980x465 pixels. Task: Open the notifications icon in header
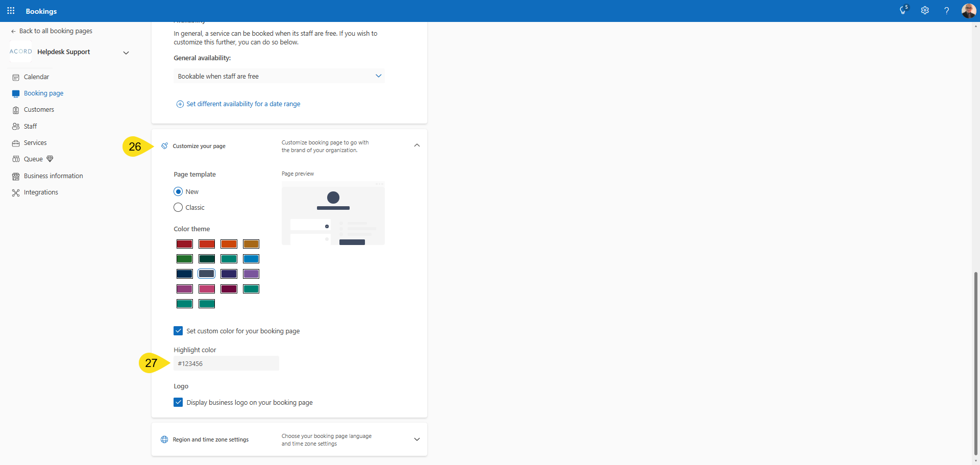click(x=903, y=11)
